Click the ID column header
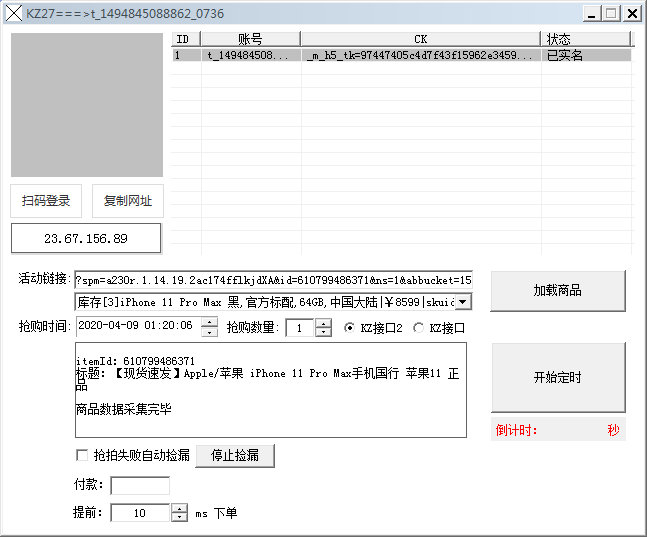This screenshot has width=647, height=537. pos(186,39)
